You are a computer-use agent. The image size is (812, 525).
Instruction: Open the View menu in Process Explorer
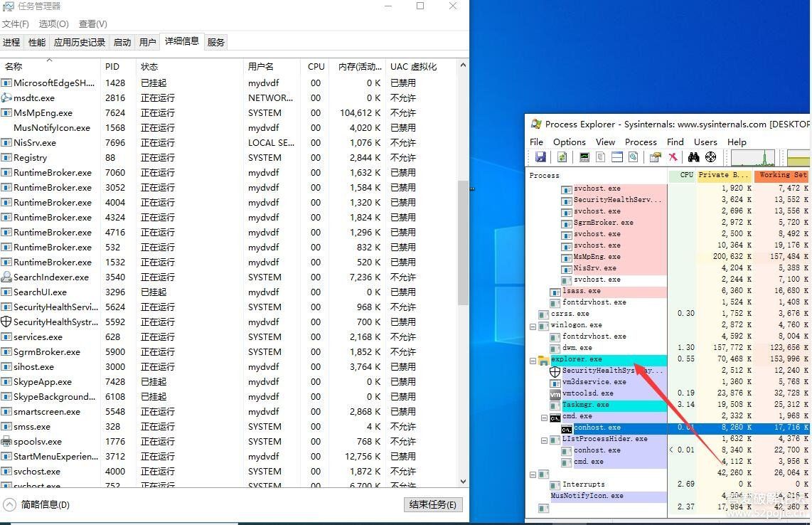click(x=605, y=142)
